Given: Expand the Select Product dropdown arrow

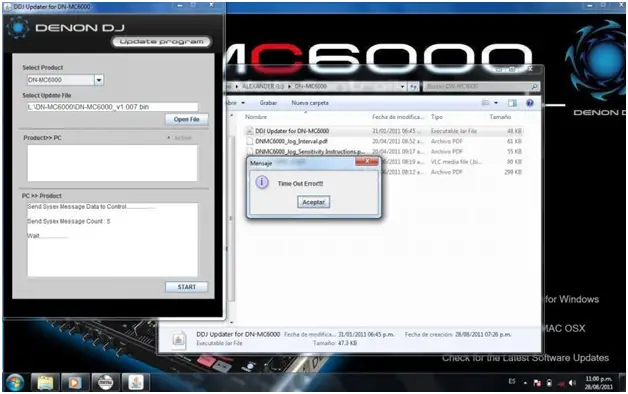Looking at the screenshot, I should pyautogui.click(x=99, y=80).
